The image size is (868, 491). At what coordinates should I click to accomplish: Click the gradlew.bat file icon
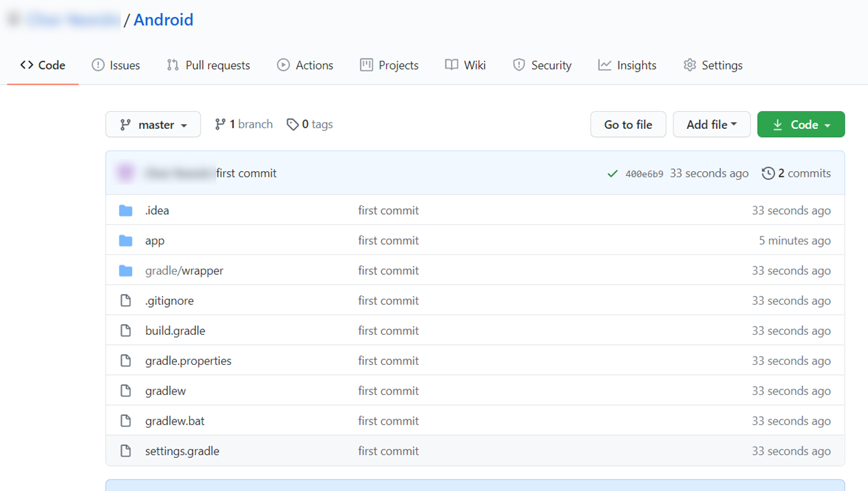point(126,421)
